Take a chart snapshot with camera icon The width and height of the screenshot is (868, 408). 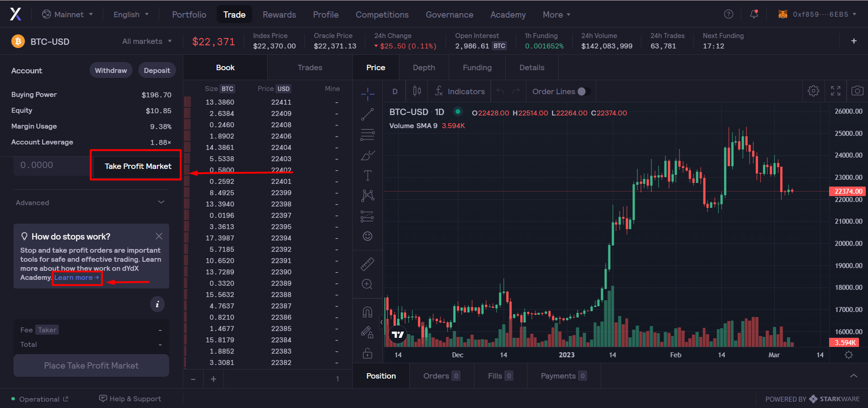click(857, 91)
